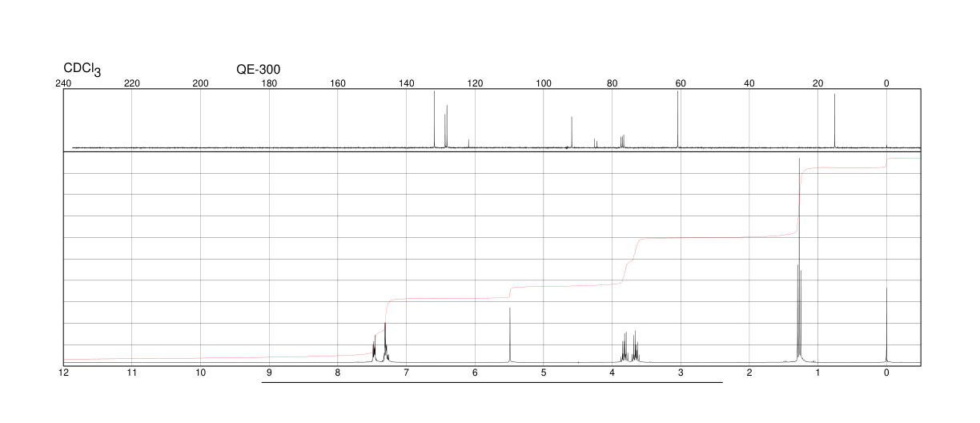Select the 60 tick label on carbon axis
Image resolution: width=980 pixels, height=423 pixels.
point(681,83)
